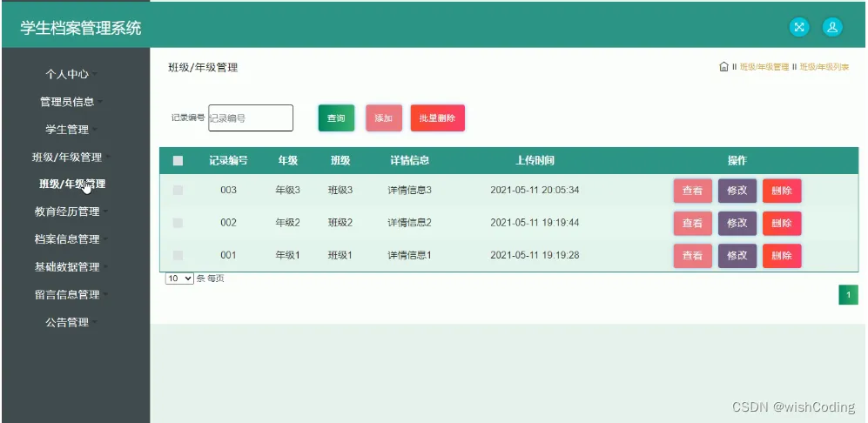The image size is (868, 423).
Task: Click the 详情信息 column header
Action: coord(410,160)
